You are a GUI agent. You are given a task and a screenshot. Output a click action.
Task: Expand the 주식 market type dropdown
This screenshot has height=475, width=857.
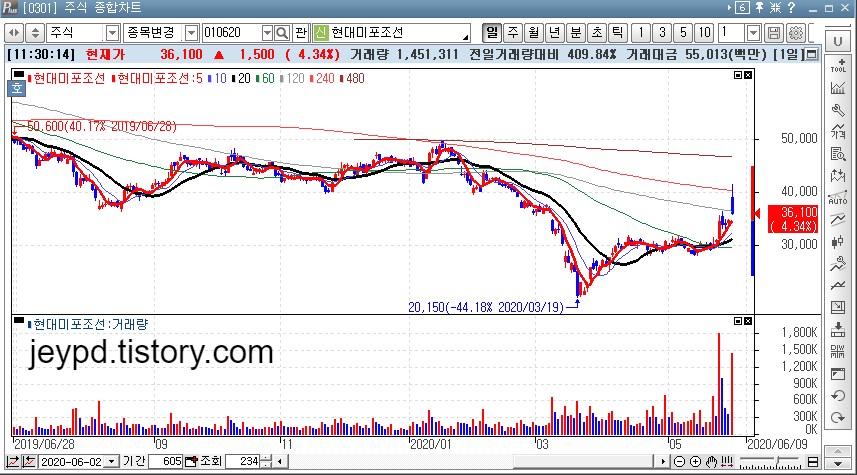(x=112, y=33)
